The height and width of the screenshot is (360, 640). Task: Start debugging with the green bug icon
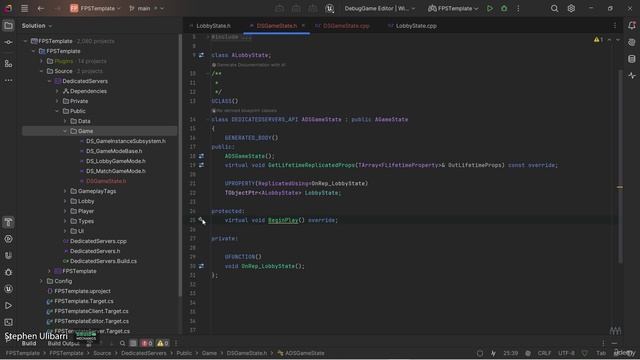[x=504, y=8]
